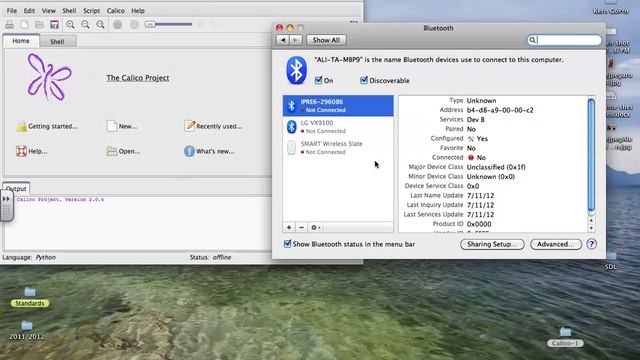The image size is (640, 360).
Task: Click the Open folder icon in Calico toolbar
Action: (x=39, y=25)
